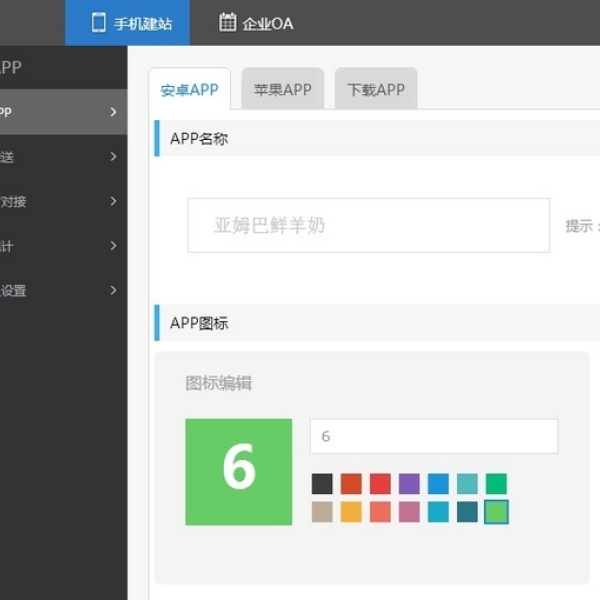Open the 下载APP tab
This screenshot has height=600, width=600.
[375, 90]
